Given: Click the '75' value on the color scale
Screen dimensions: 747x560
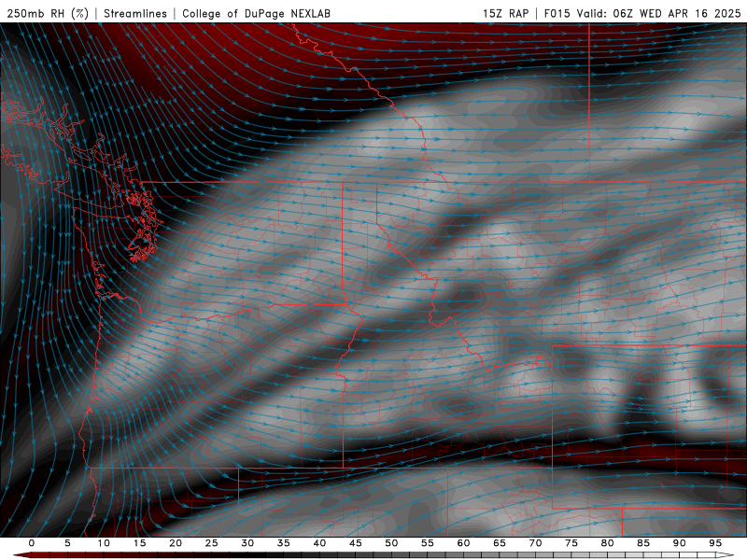Looking at the screenshot, I should point(571,543).
